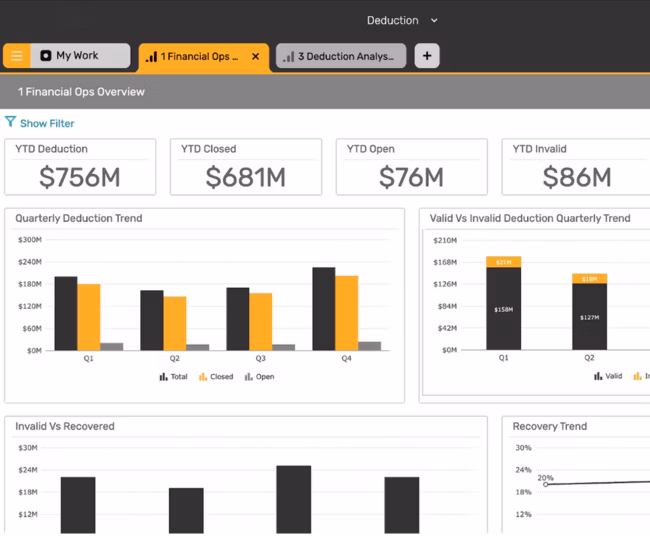650x556 pixels.
Task: Click the filter funnel icon
Action: pyautogui.click(x=10, y=123)
